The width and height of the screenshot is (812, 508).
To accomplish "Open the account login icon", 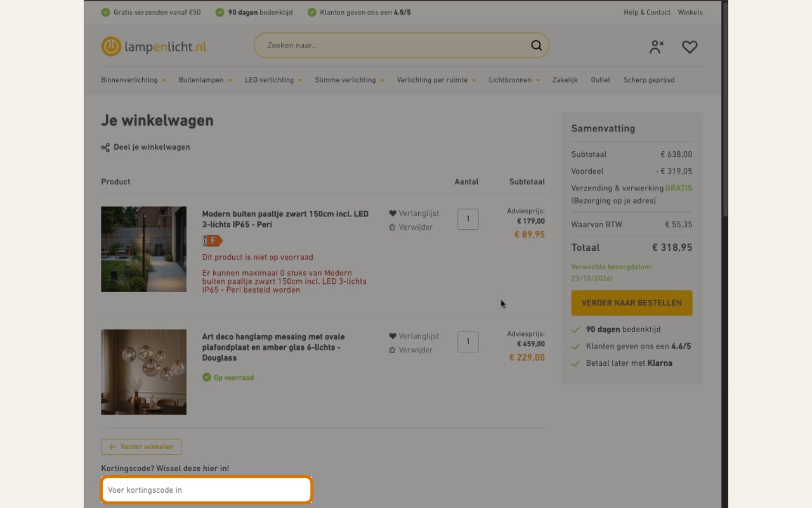I will (x=656, y=46).
